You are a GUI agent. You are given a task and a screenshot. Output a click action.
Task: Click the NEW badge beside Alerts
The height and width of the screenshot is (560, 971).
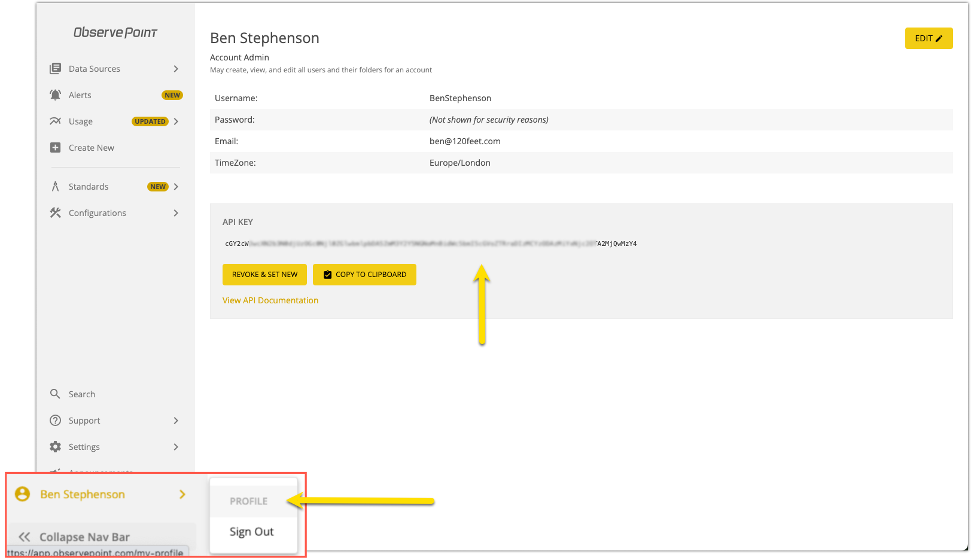pyautogui.click(x=172, y=95)
